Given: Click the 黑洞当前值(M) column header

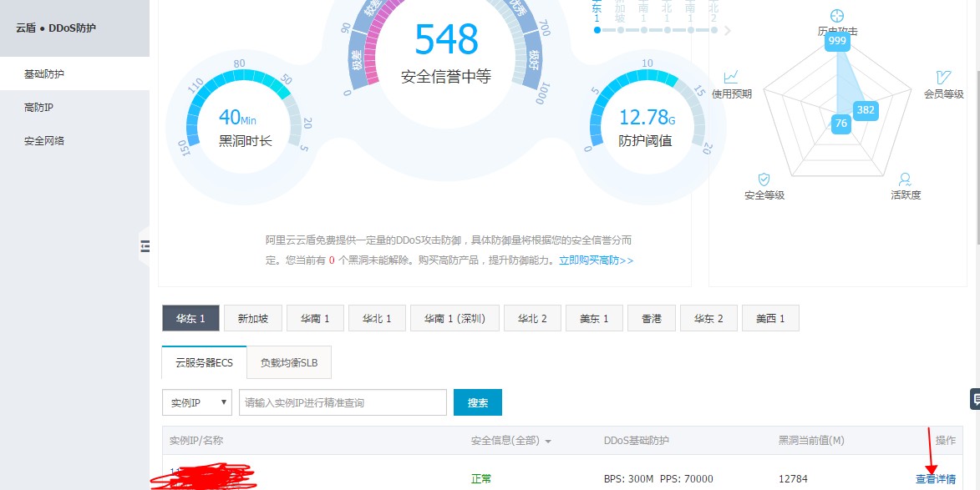Looking at the screenshot, I should point(811,441).
